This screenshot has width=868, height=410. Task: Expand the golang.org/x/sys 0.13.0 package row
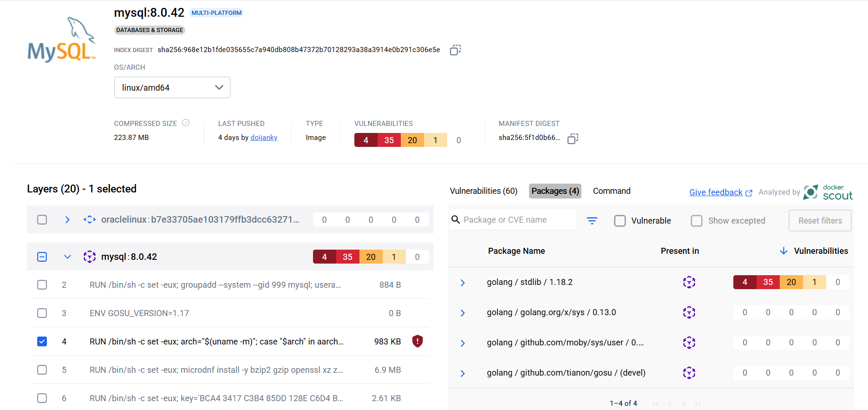click(463, 313)
